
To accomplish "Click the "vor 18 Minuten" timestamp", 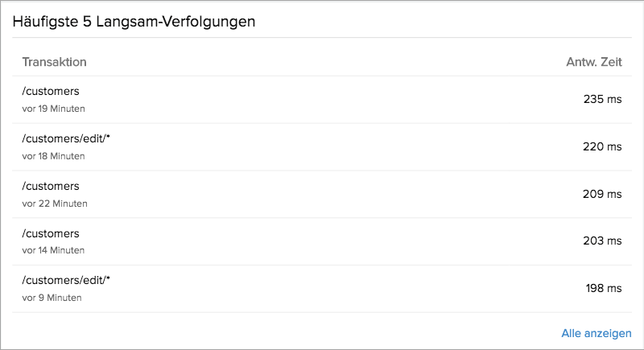I will click(x=54, y=156).
